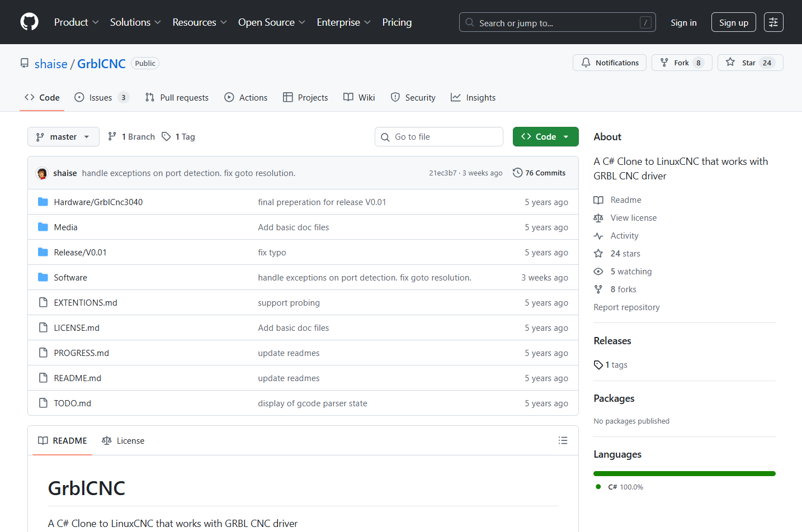Click the fork icon beside 8 forks
802x532 pixels.
pyautogui.click(x=598, y=289)
